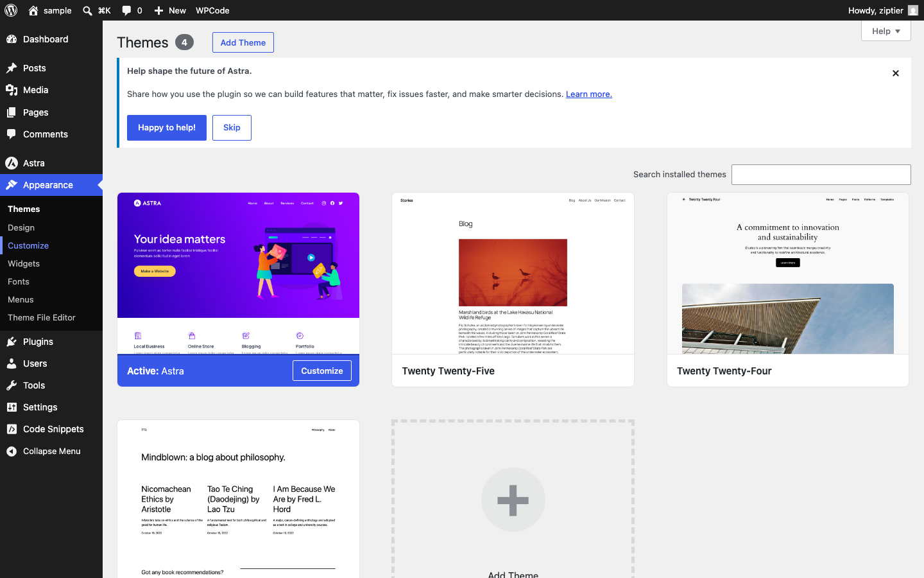Focus the Search installed themes field

[821, 175]
